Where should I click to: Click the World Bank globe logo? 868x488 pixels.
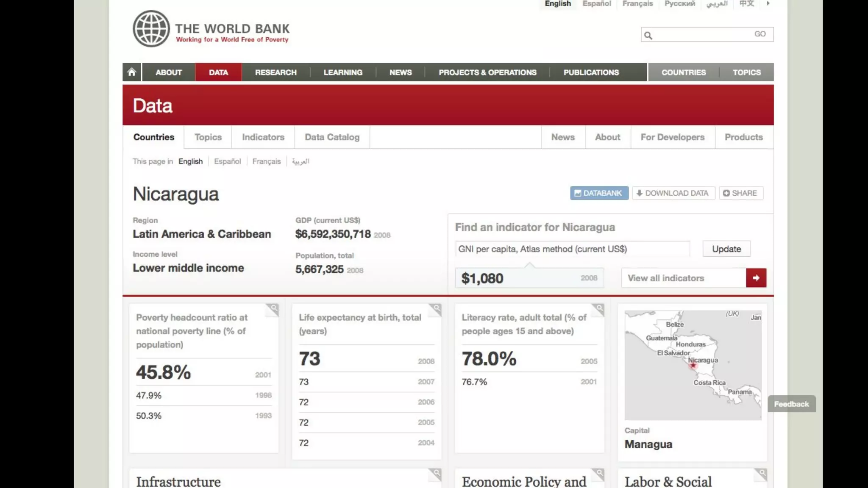(151, 29)
